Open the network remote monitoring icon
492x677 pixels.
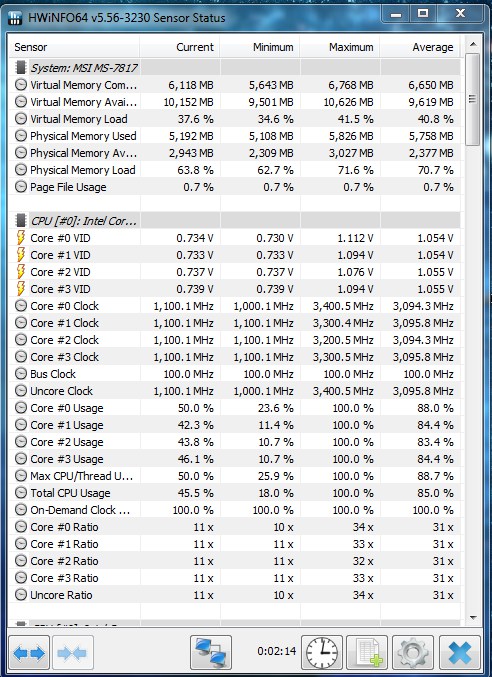[211, 652]
